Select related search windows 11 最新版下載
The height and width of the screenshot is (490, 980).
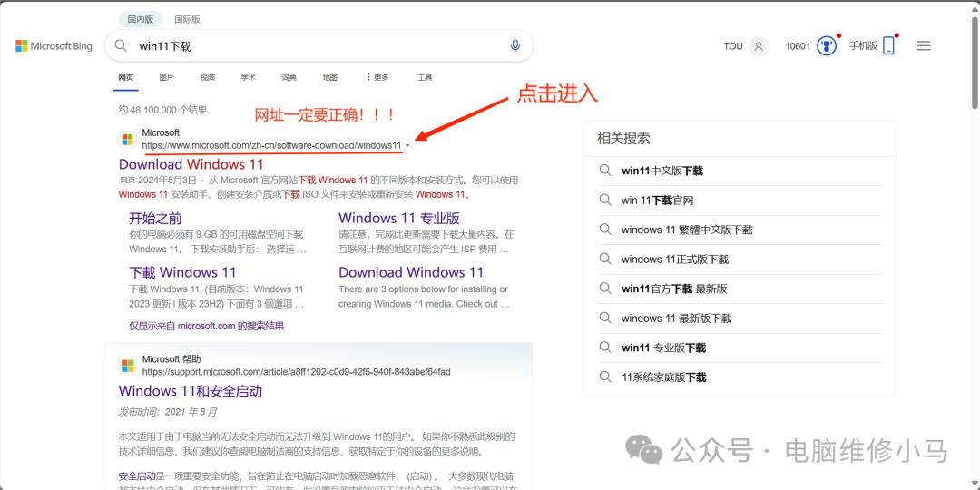676,318
